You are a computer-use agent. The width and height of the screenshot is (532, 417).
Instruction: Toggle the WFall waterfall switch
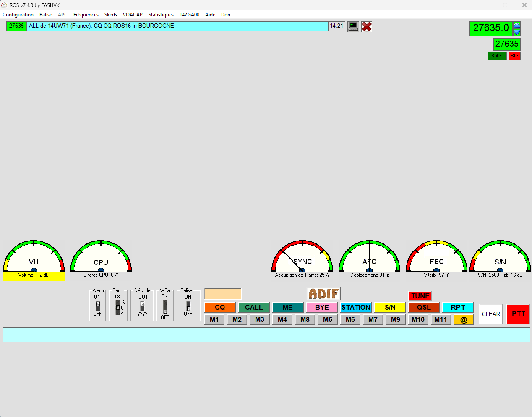[165, 306]
